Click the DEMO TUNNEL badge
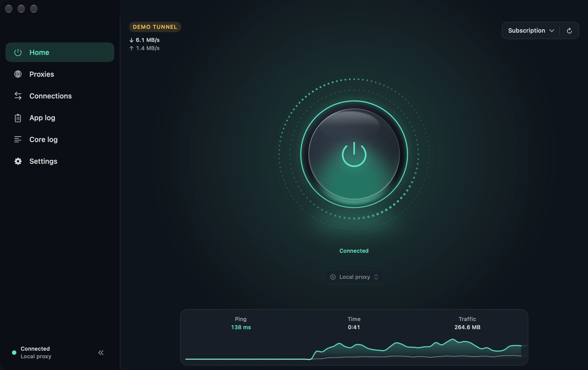This screenshot has width=588, height=370. pos(155,27)
